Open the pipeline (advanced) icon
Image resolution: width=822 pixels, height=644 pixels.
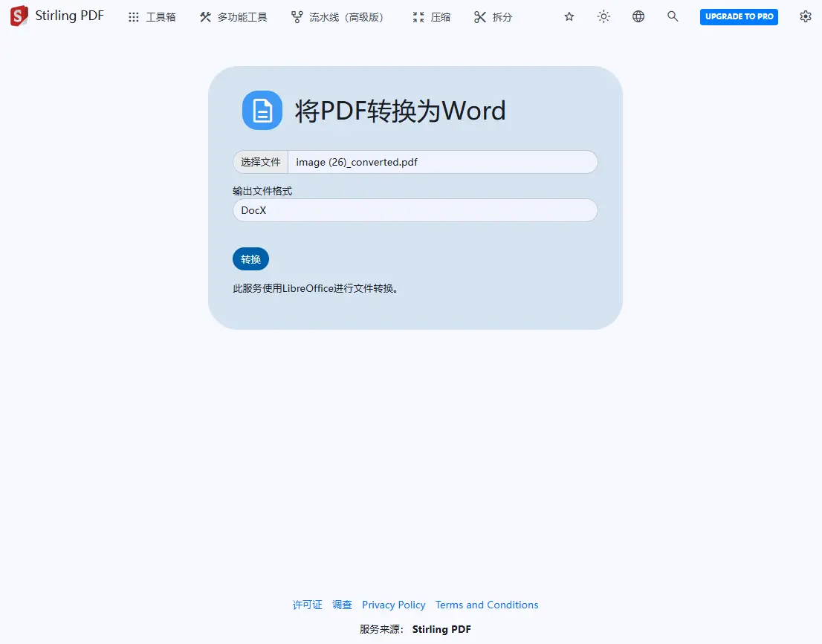(x=297, y=16)
